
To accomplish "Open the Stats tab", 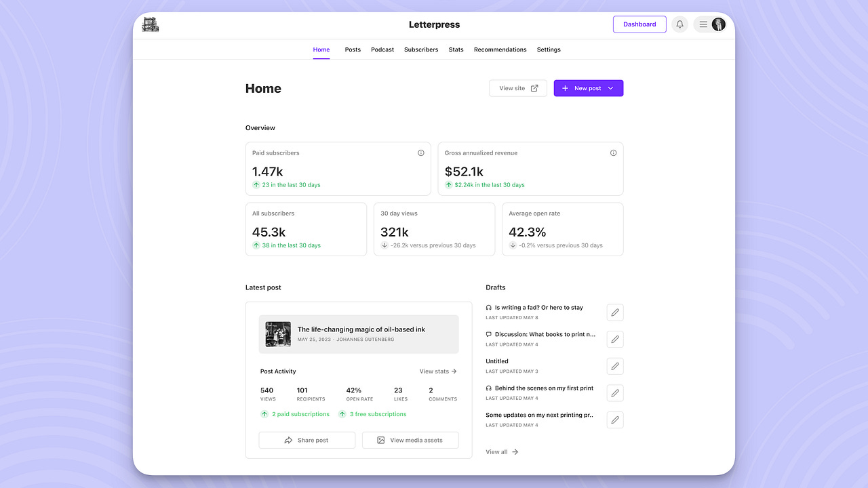I will [456, 49].
